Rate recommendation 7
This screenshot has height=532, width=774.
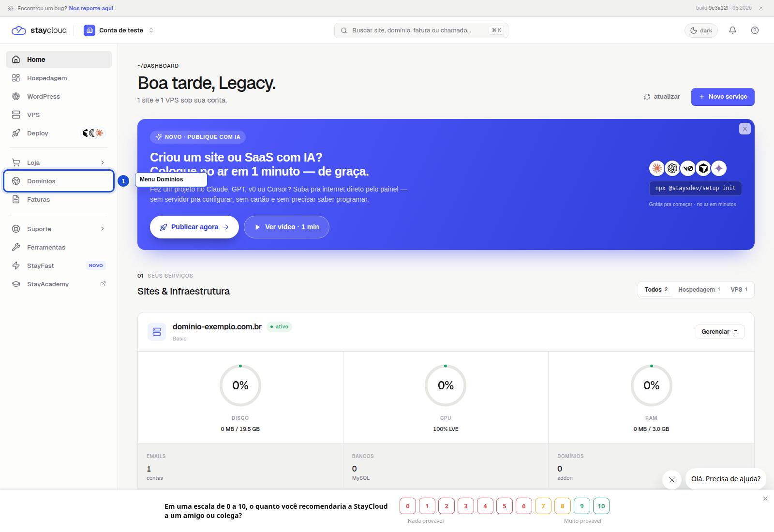click(x=543, y=506)
